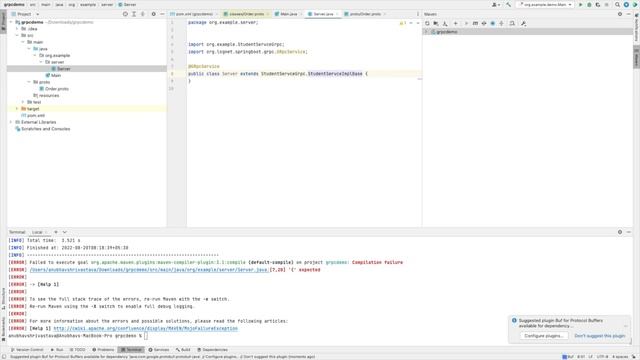Hide the Maven tool window
The image size is (640, 360).
[x=629, y=14]
